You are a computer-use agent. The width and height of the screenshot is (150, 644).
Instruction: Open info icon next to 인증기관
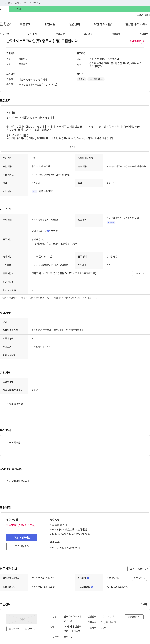pyautogui.click(x=88, y=578)
